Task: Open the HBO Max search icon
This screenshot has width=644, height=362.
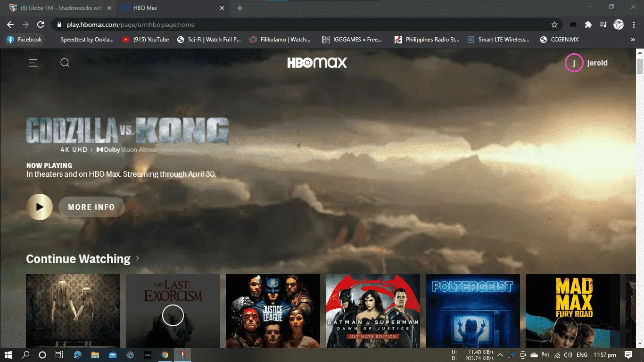Action: click(65, 63)
